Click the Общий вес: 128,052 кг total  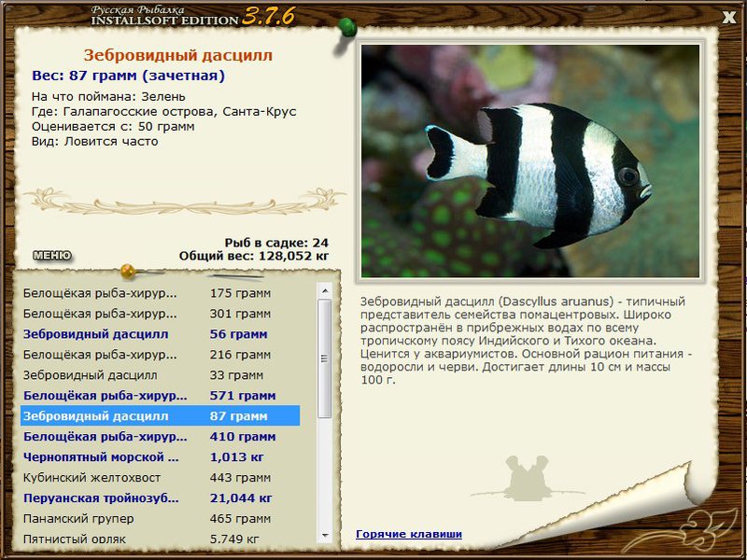(254, 256)
